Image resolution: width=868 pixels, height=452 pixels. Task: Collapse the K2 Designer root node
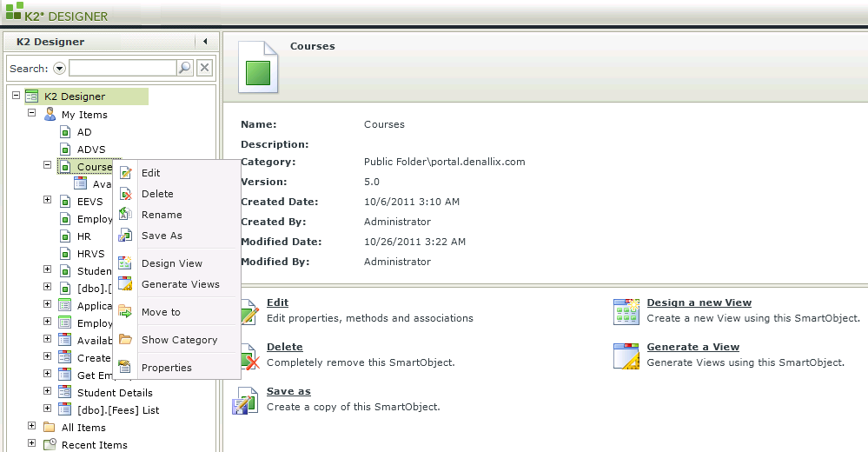[x=16, y=96]
